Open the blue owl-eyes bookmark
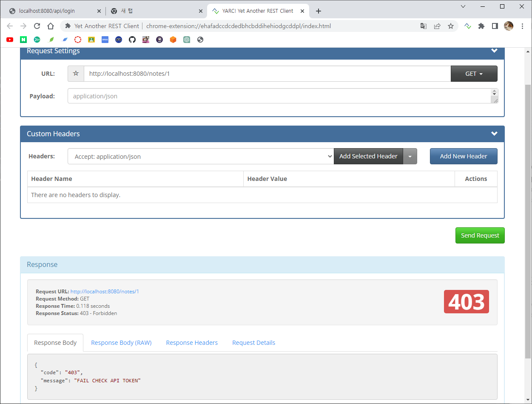This screenshot has width=532, height=404. [119, 40]
